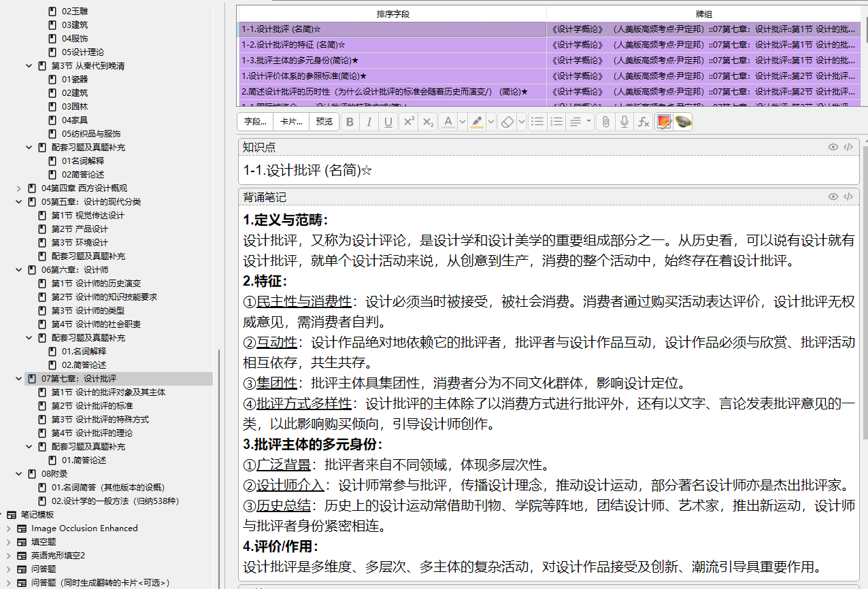Select the row 1-2.设计批评的特征 (名简)☆
The image size is (868, 589).
pyautogui.click(x=548, y=45)
